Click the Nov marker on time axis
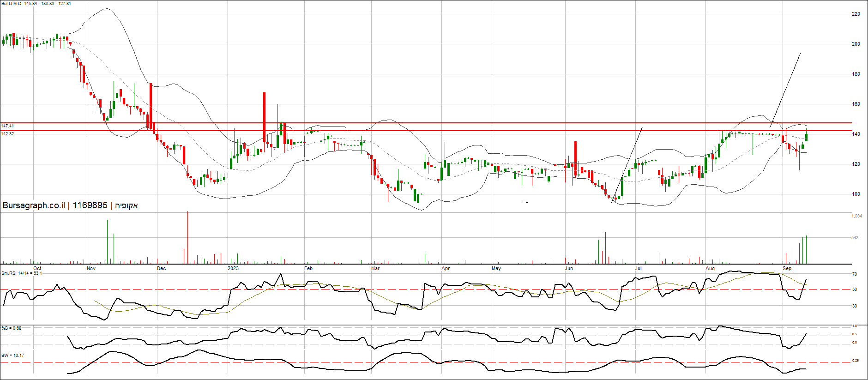868x380 pixels. point(91,268)
